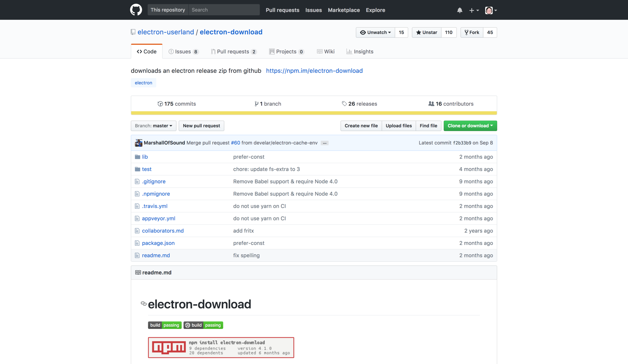Click the lib folder icon
Viewport: 628px width, 364px height.
coord(137,157)
